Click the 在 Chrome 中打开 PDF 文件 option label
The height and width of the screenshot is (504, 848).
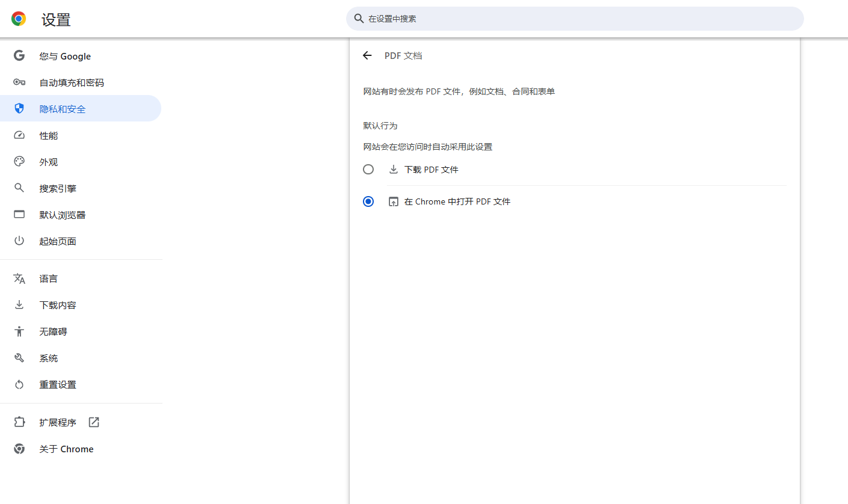(457, 201)
